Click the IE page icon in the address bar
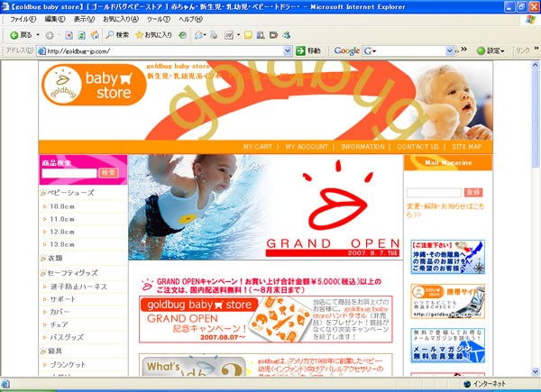This screenshot has width=541, height=392. point(41,51)
